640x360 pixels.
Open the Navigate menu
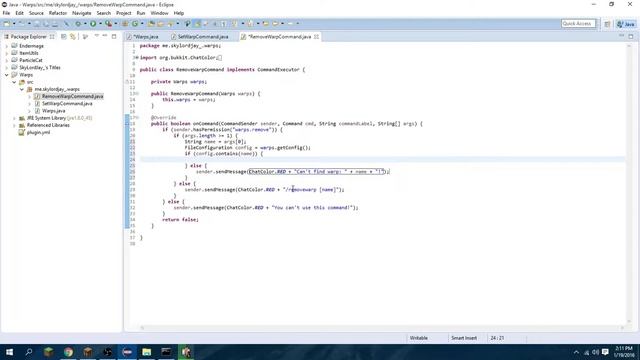click(x=81, y=13)
